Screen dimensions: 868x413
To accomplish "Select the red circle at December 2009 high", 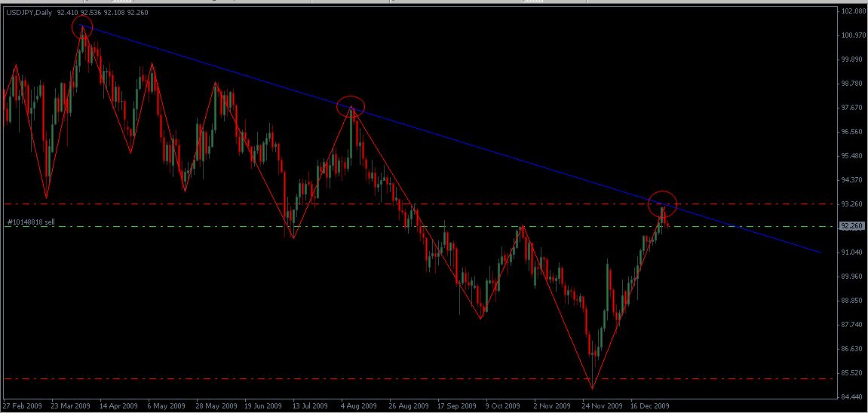I will pyautogui.click(x=663, y=202).
